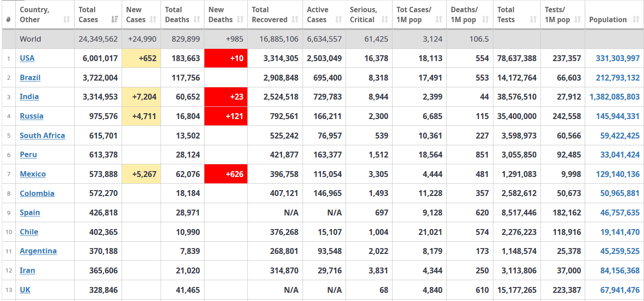Click Mexico's red +626 new deaths cell

coord(226,174)
